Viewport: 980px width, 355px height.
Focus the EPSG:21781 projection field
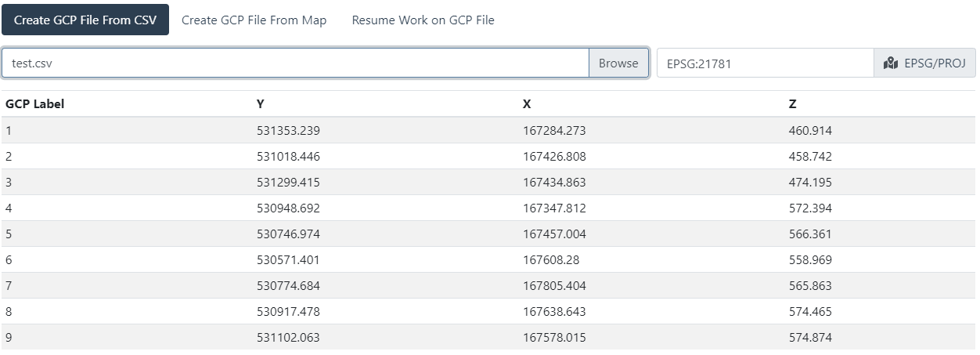(764, 63)
